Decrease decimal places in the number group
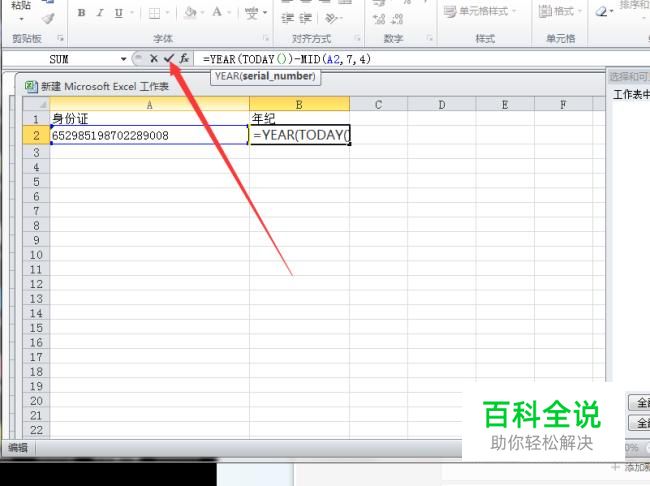 coord(397,19)
